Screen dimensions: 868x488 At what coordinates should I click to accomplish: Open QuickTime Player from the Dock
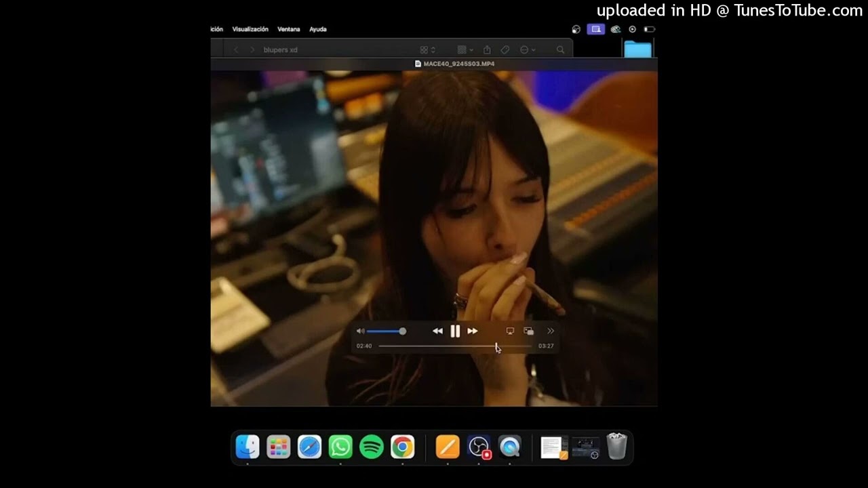tap(510, 447)
